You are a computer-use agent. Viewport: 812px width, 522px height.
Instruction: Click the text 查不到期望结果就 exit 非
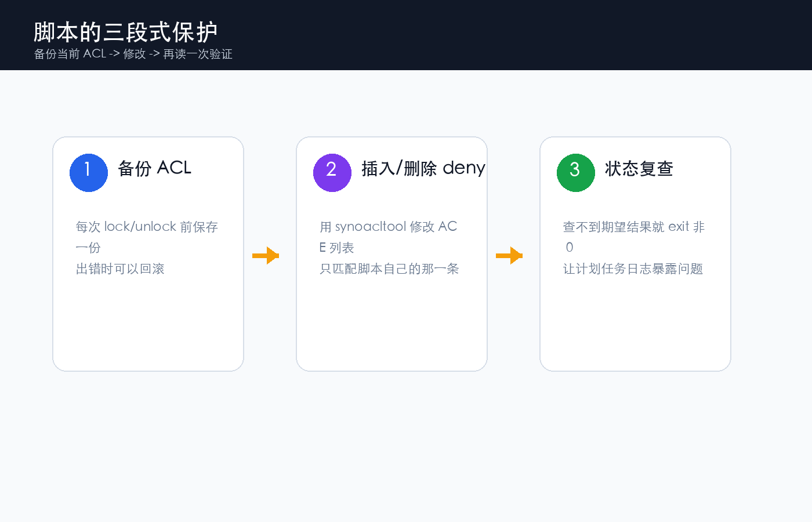(x=634, y=227)
